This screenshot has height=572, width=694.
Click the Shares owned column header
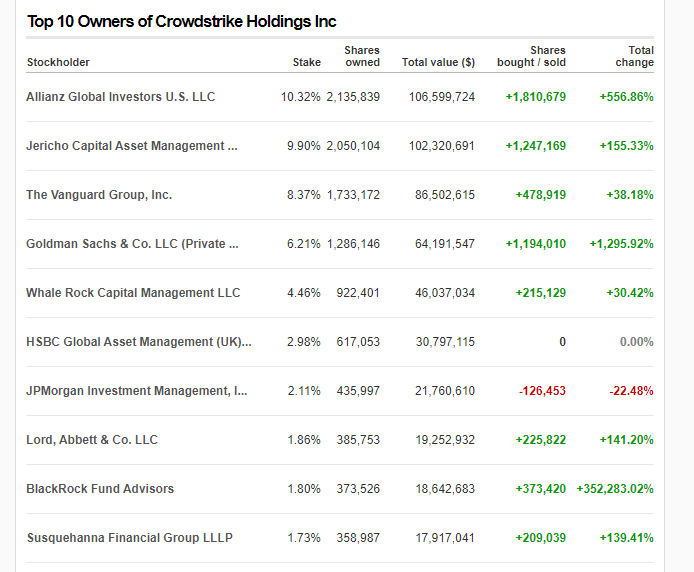coord(362,56)
